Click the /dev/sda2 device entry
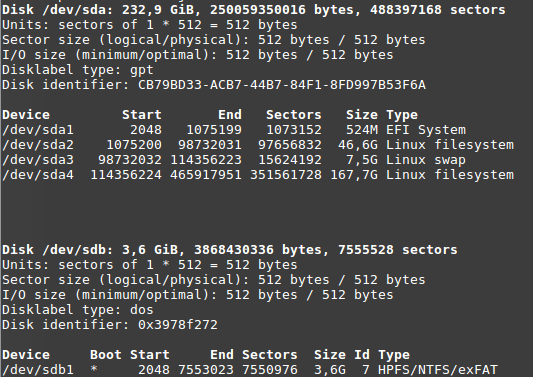Image resolution: width=533 pixels, height=377 pixels. click(x=38, y=145)
